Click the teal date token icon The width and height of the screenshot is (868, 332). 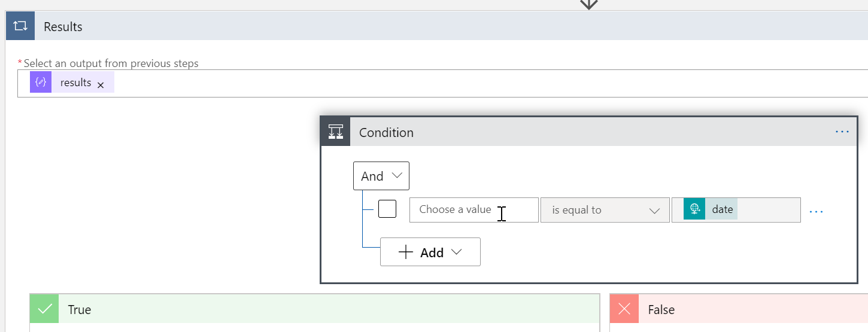pos(694,209)
